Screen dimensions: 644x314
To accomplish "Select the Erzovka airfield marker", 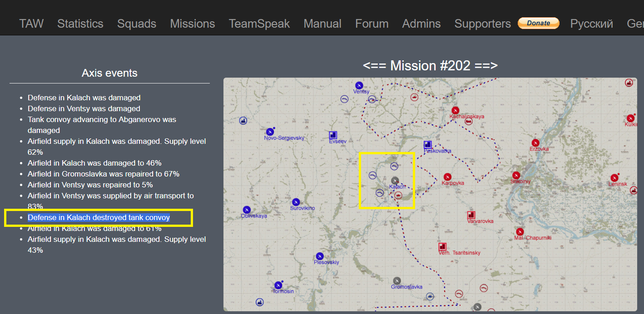I will (535, 143).
